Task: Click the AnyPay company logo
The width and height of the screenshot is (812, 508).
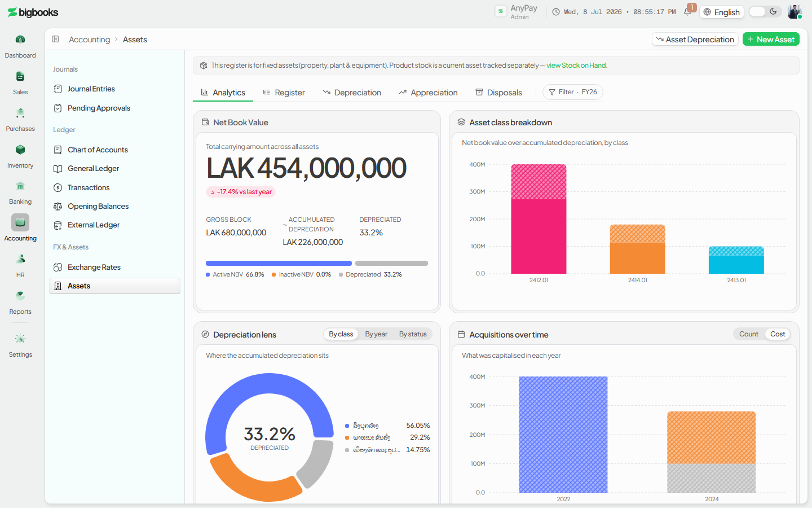Action: click(x=500, y=11)
